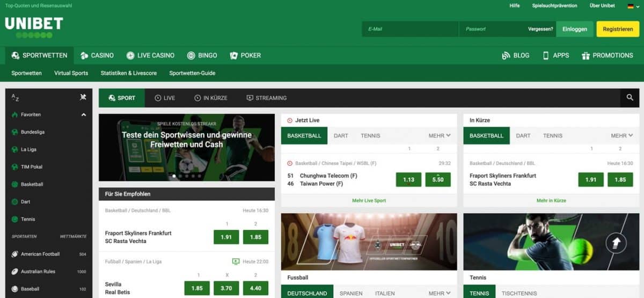The width and height of the screenshot is (644, 298).
Task: Open Sportwetten-Guide link
Action: pos(192,73)
